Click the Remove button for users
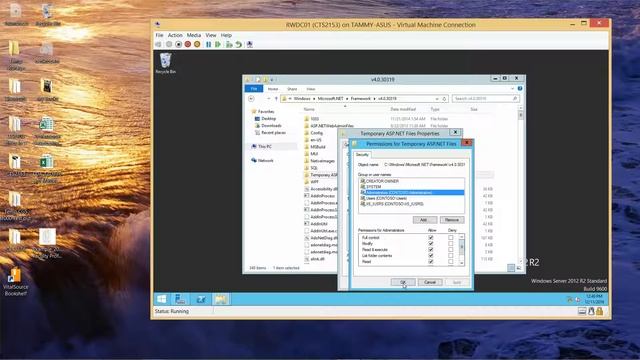This screenshot has height=360, width=640. [x=452, y=220]
